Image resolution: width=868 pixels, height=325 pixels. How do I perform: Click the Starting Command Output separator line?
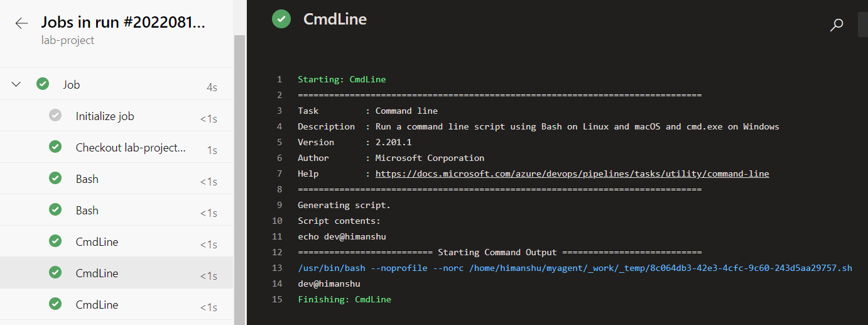[499, 252]
